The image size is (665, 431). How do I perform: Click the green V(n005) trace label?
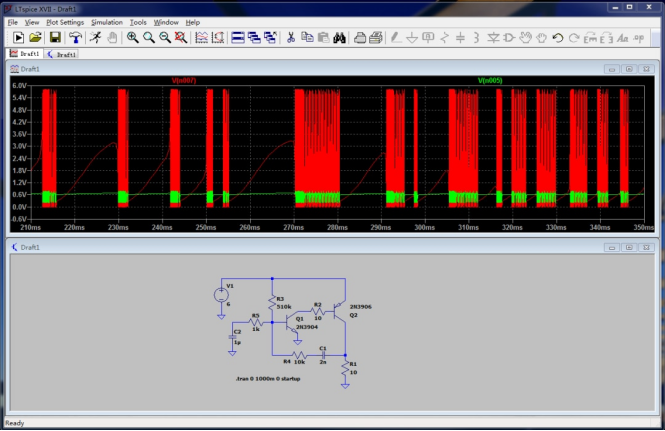pyautogui.click(x=490, y=80)
